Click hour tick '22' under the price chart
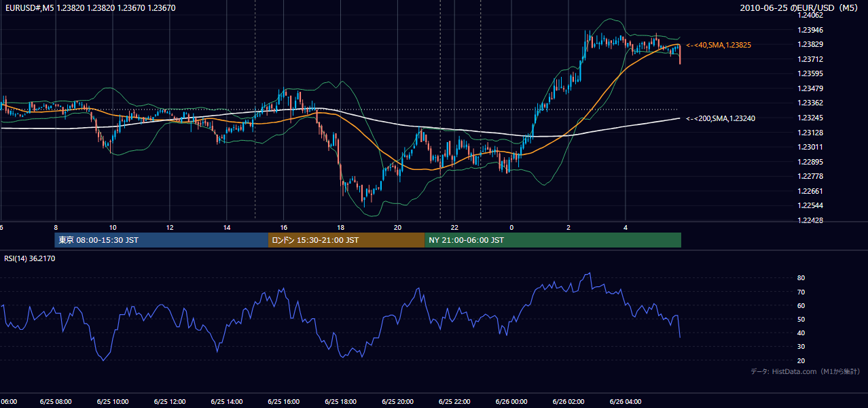Viewport: 868px width, 408px height. pyautogui.click(x=455, y=227)
